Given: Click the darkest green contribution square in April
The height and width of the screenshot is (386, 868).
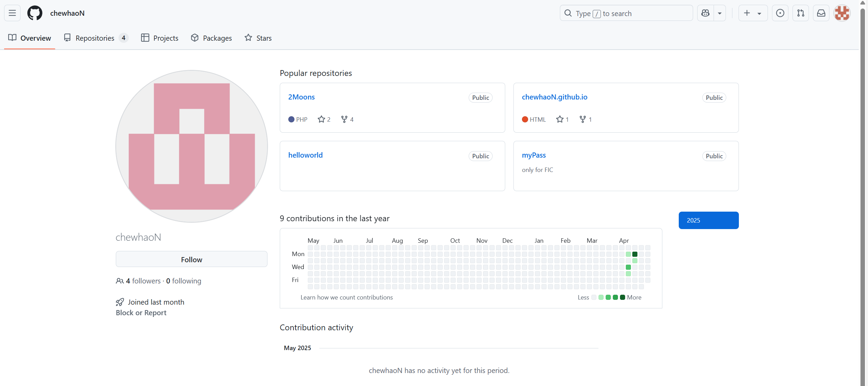Looking at the screenshot, I should click(x=635, y=254).
